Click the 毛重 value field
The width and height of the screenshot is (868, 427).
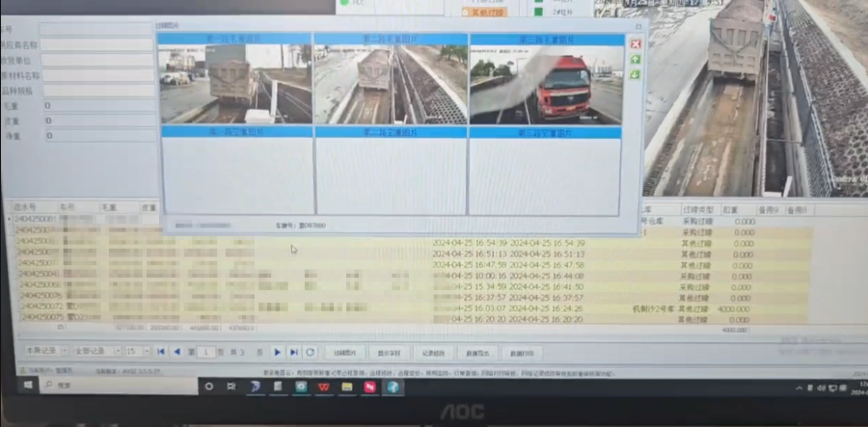[x=99, y=106]
